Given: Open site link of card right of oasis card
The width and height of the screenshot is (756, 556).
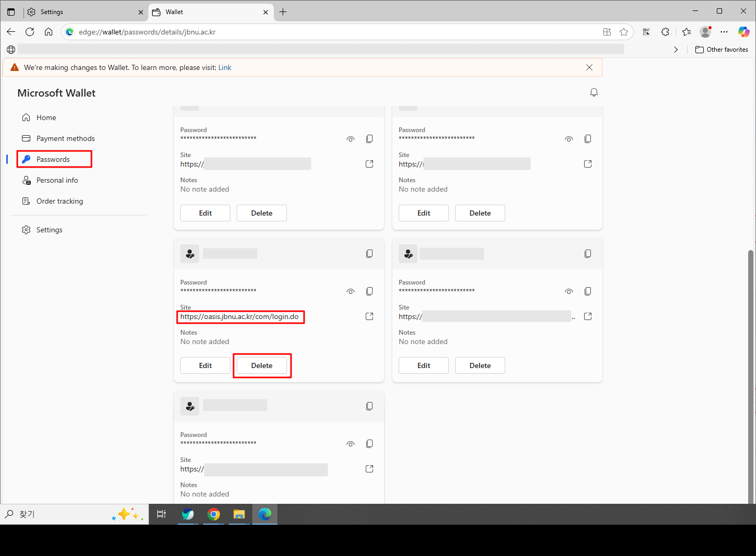Looking at the screenshot, I should [588, 316].
